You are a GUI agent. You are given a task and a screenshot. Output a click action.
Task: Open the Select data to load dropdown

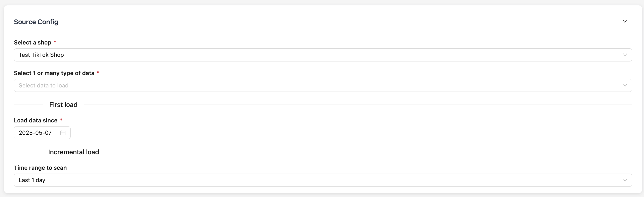click(x=323, y=85)
